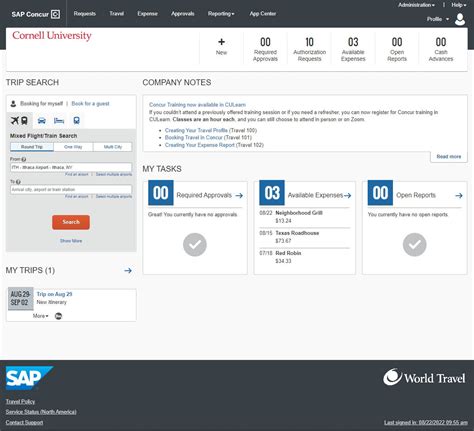Click the Book for a guest link

click(x=90, y=104)
